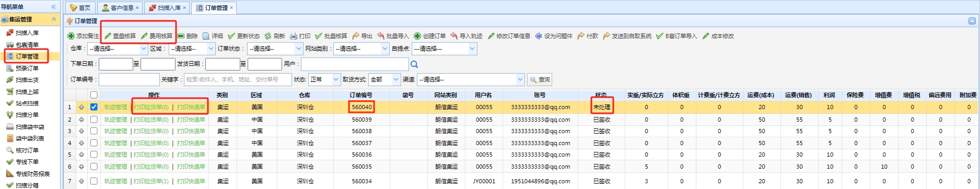The width and height of the screenshot is (980, 189).
Task: Click 导入轨迹 toolbar button
Action: (466, 36)
